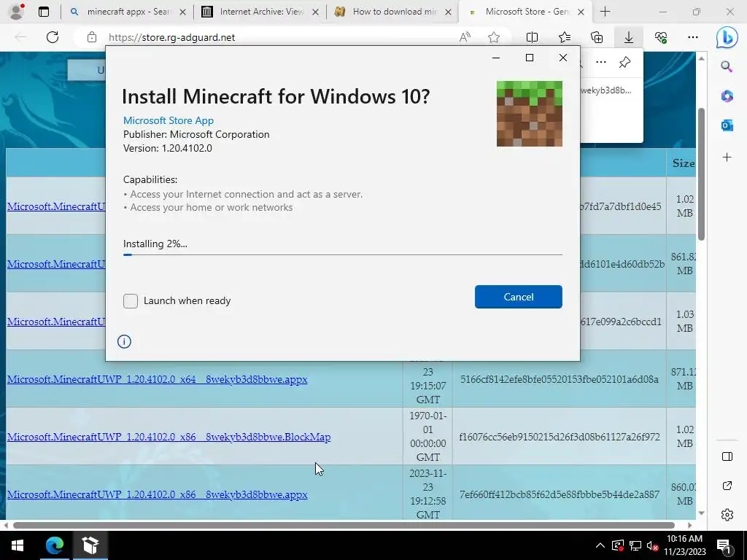Open the Collections icon
The width and height of the screenshot is (747, 560).
(x=597, y=37)
